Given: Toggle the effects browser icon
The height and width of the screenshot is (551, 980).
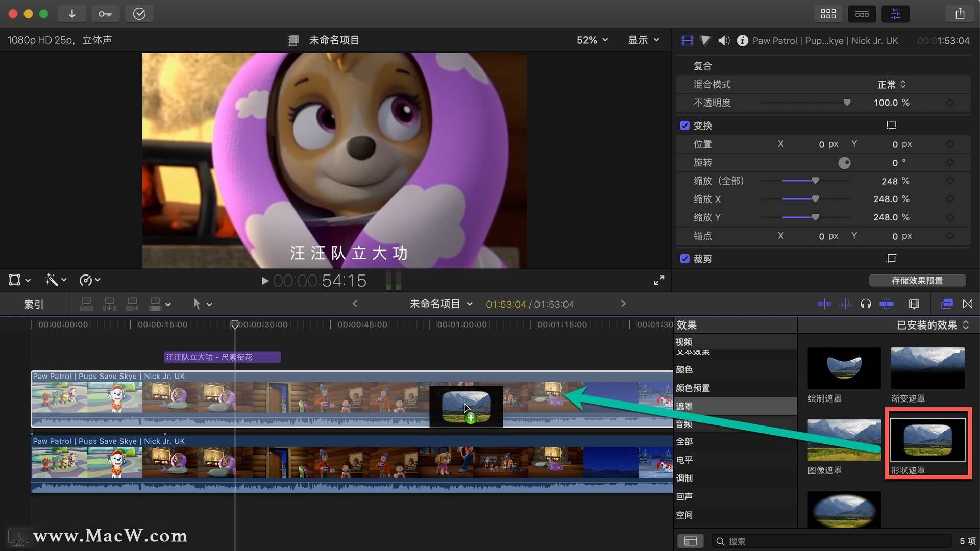Looking at the screenshot, I should tap(946, 304).
